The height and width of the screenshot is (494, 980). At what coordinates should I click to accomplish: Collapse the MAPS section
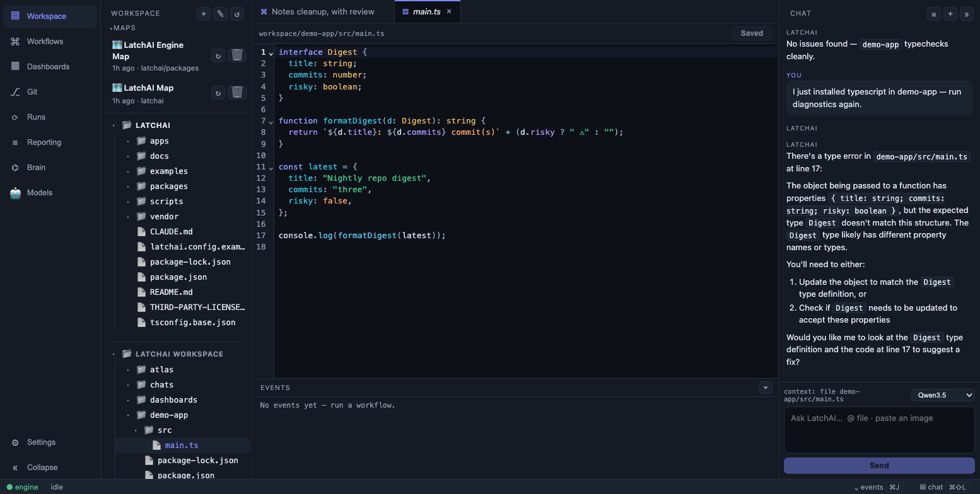tap(124, 28)
